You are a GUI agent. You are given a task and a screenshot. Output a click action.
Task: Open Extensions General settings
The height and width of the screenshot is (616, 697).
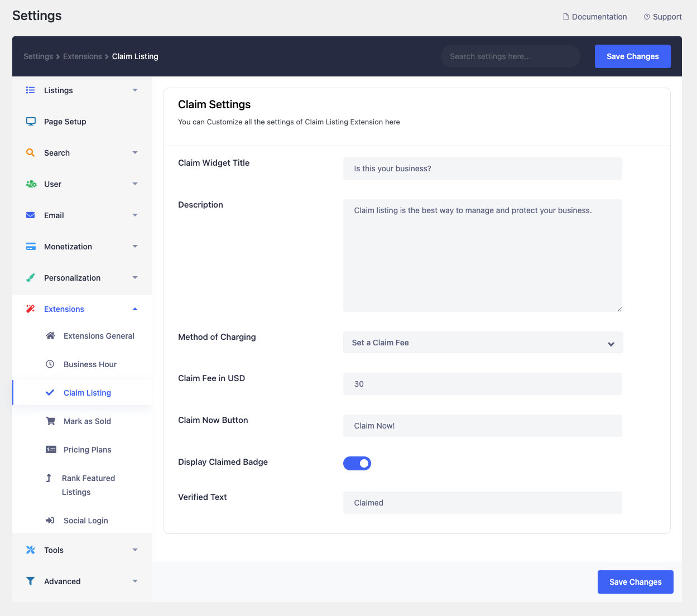click(x=99, y=335)
